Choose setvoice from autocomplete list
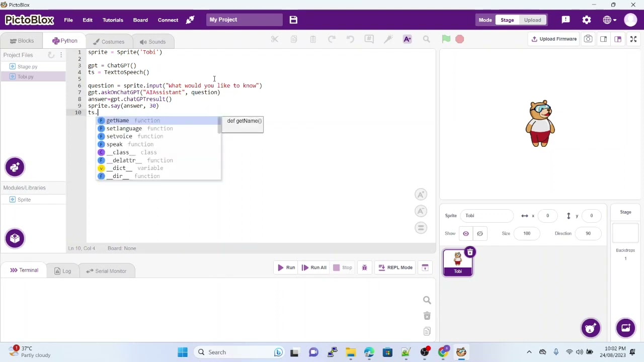This screenshot has width=644, height=362. point(158,136)
